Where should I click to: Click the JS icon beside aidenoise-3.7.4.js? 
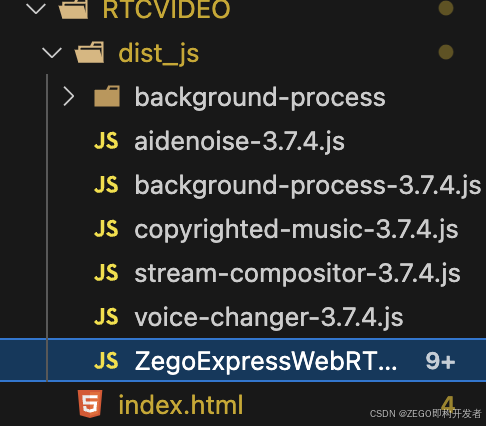tap(106, 141)
